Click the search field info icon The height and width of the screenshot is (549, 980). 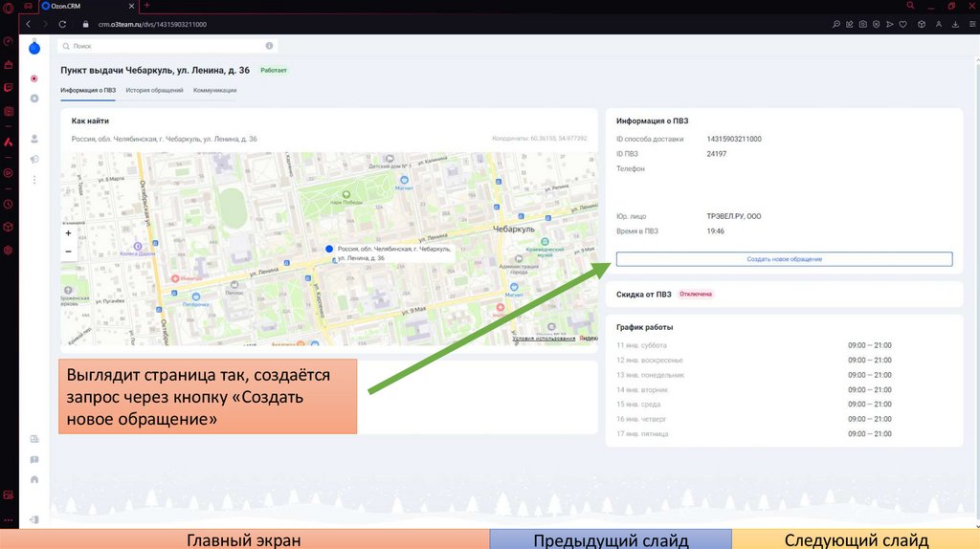click(x=269, y=46)
